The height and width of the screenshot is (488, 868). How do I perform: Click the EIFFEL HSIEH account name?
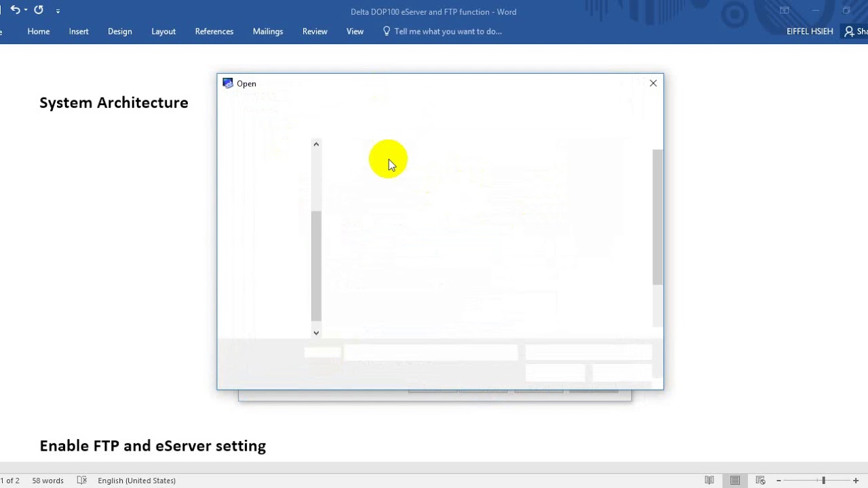point(810,31)
